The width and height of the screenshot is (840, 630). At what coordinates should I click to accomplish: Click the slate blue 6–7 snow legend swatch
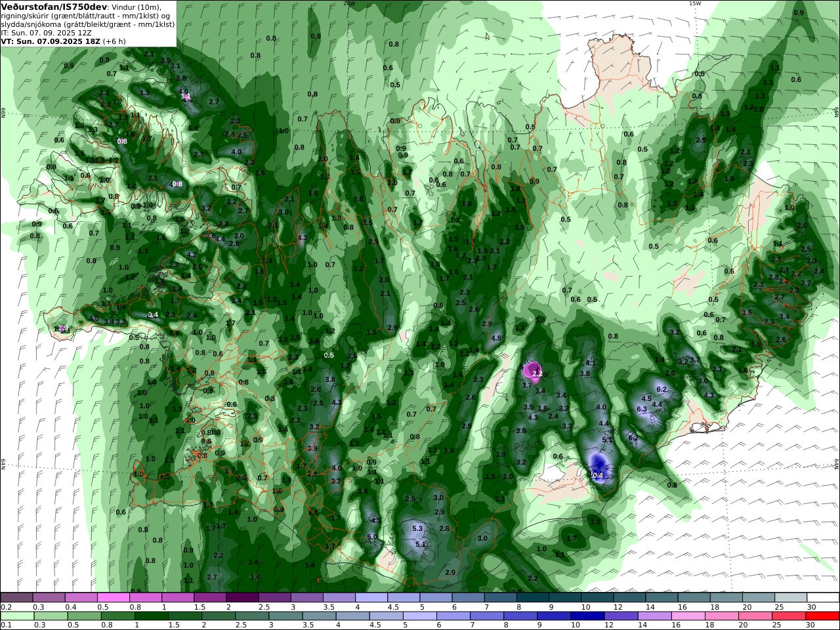click(467, 598)
